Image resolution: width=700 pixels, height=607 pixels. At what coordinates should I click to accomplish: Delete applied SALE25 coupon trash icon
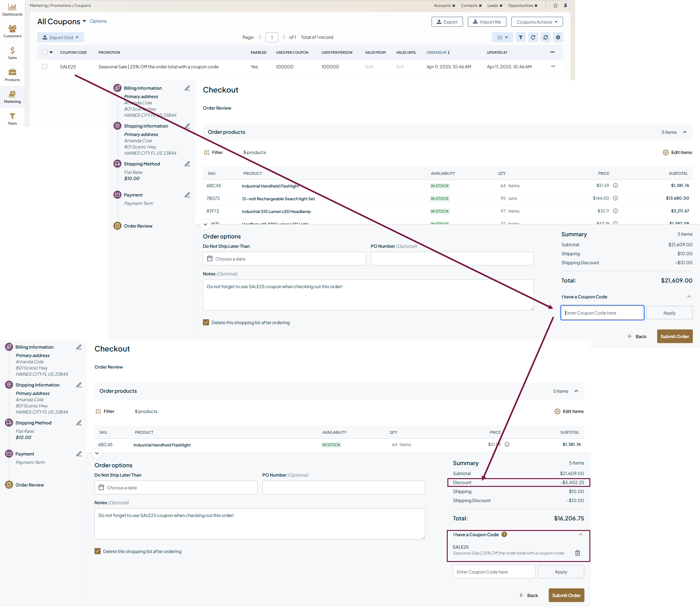577,553
